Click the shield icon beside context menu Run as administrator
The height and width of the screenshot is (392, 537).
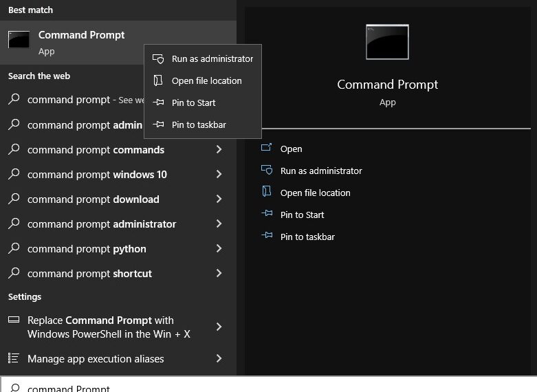pyautogui.click(x=158, y=58)
